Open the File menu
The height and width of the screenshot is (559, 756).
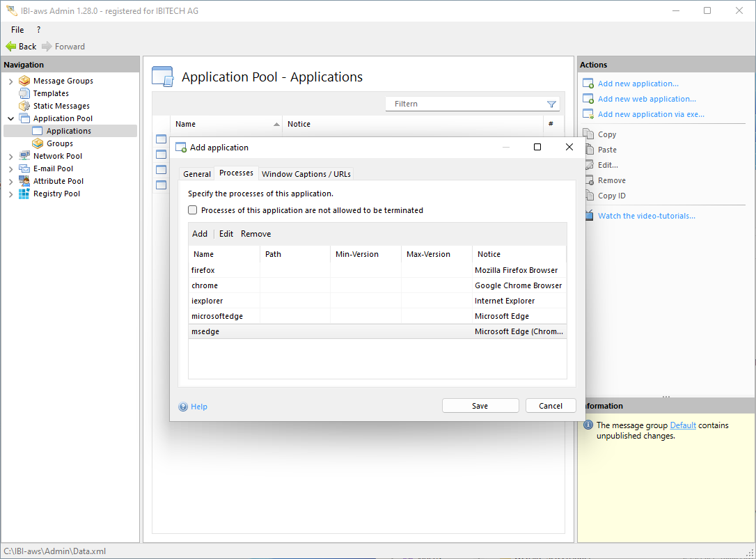[17, 30]
